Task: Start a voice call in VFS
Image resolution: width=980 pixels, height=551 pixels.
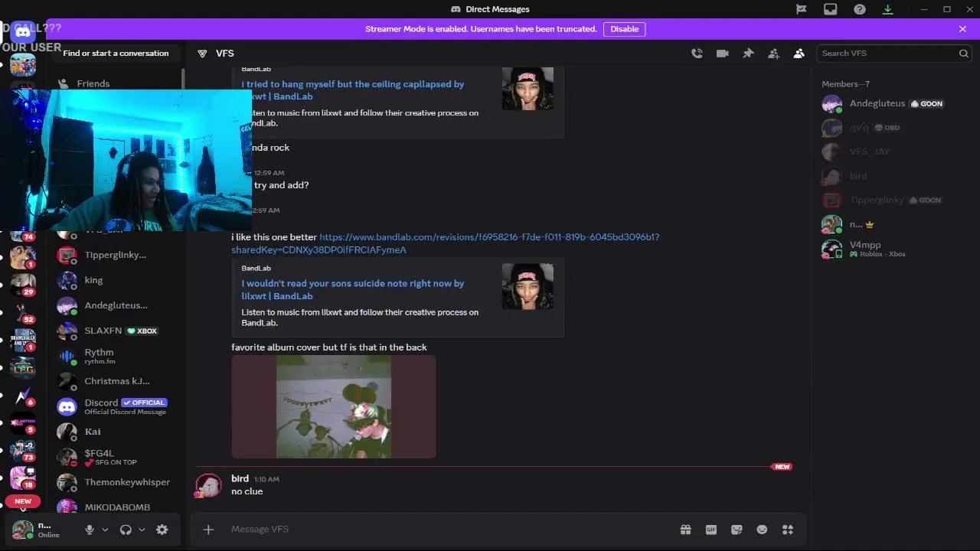Action: pyautogui.click(x=697, y=54)
